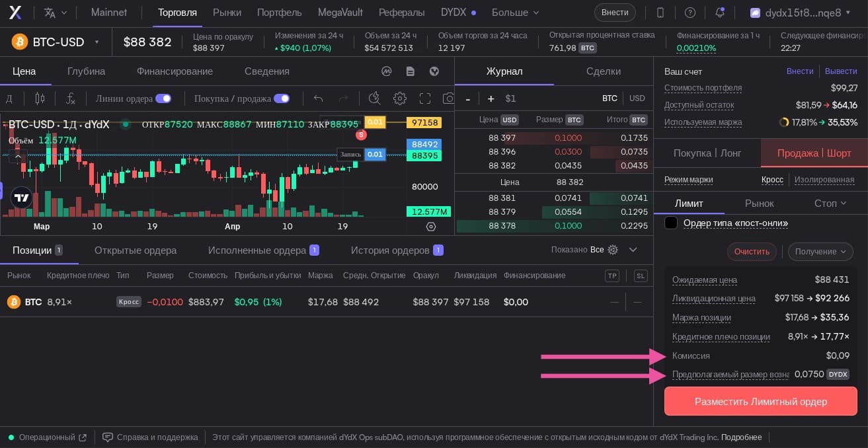The height and width of the screenshot is (448, 868).
Task: Select candlestick chart type icon
Action: pyautogui.click(x=40, y=98)
